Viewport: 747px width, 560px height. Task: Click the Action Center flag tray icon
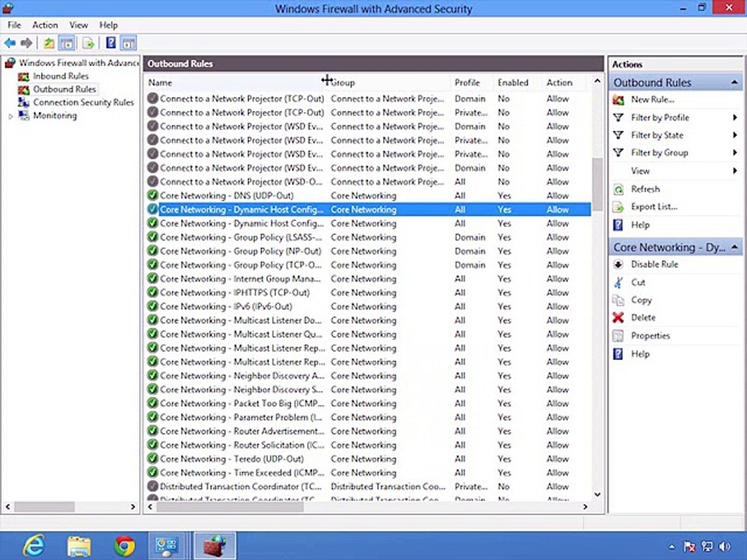point(689,547)
